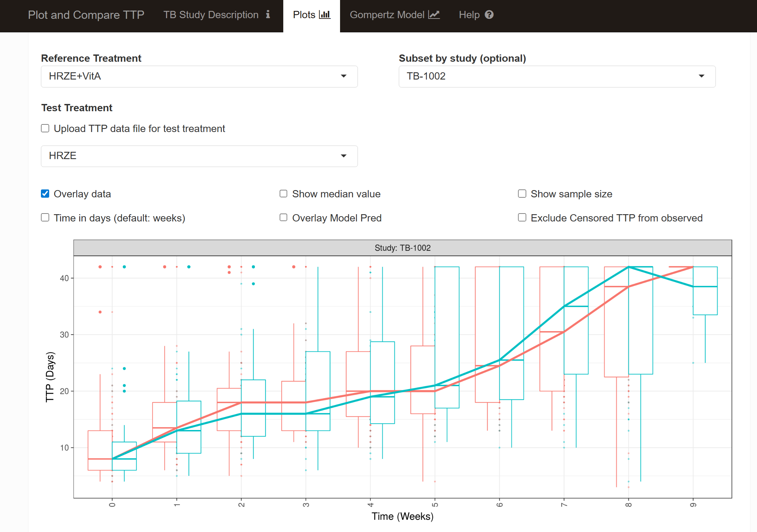Expand the HRZE test treatment selector
Screen dimensions: 757x532
199,156
